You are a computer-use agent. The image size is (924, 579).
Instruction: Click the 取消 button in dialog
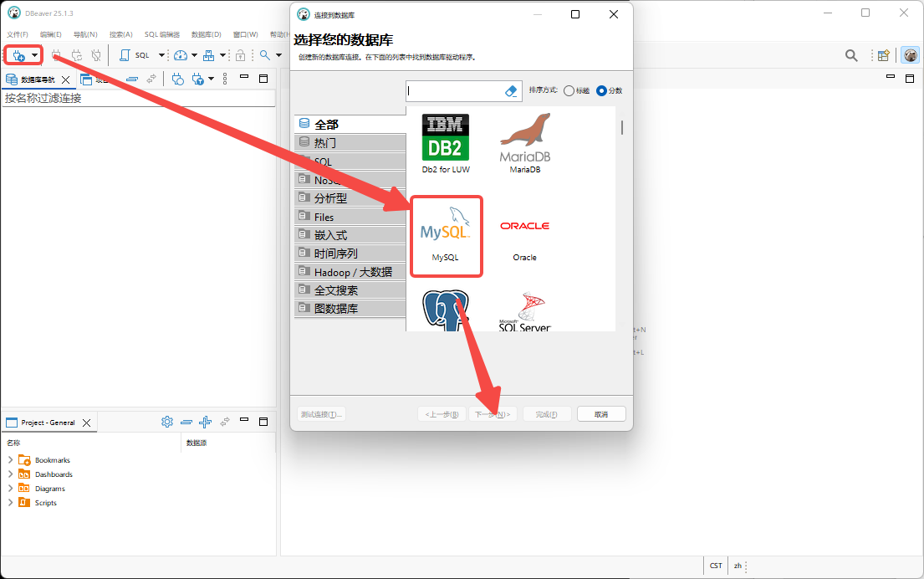(601, 414)
